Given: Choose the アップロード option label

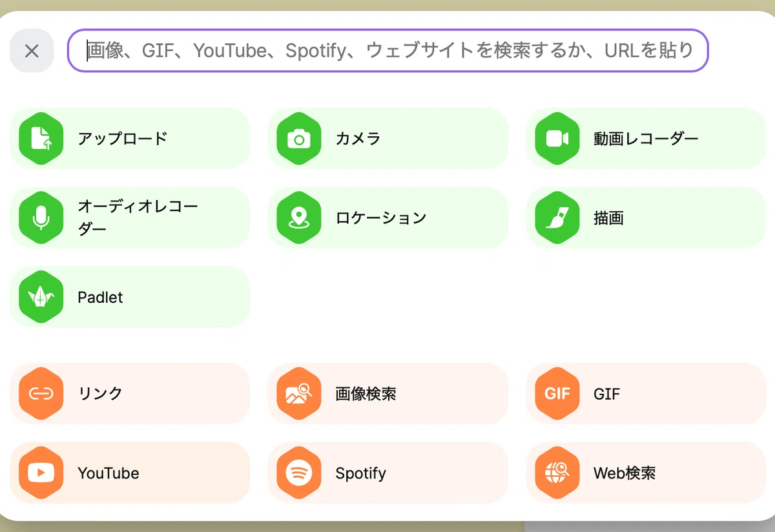Looking at the screenshot, I should (x=123, y=138).
